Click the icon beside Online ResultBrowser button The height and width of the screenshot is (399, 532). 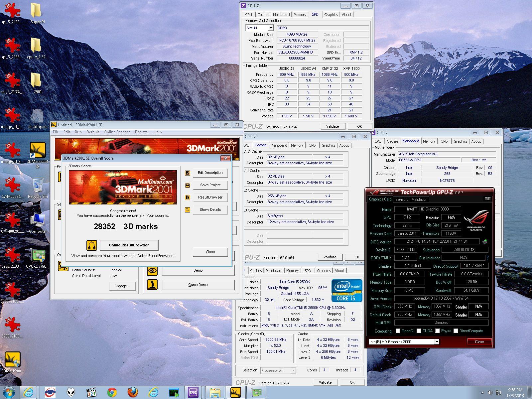pyautogui.click(x=92, y=245)
